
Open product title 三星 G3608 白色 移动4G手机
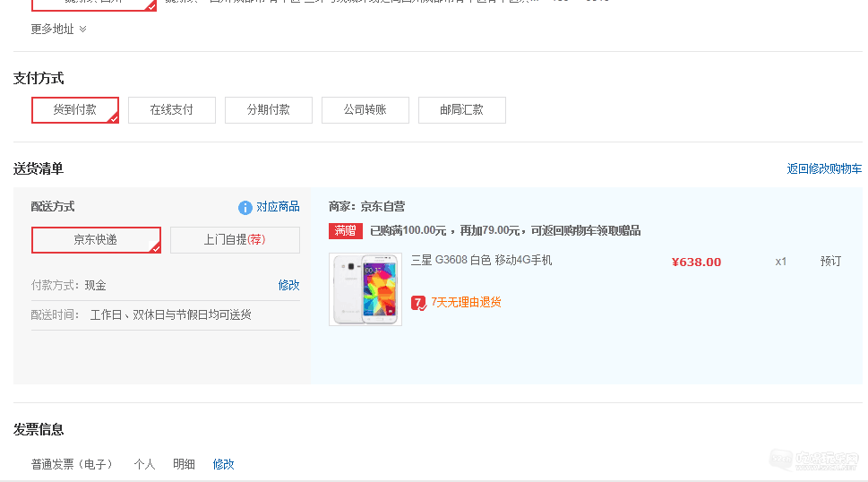(x=481, y=260)
